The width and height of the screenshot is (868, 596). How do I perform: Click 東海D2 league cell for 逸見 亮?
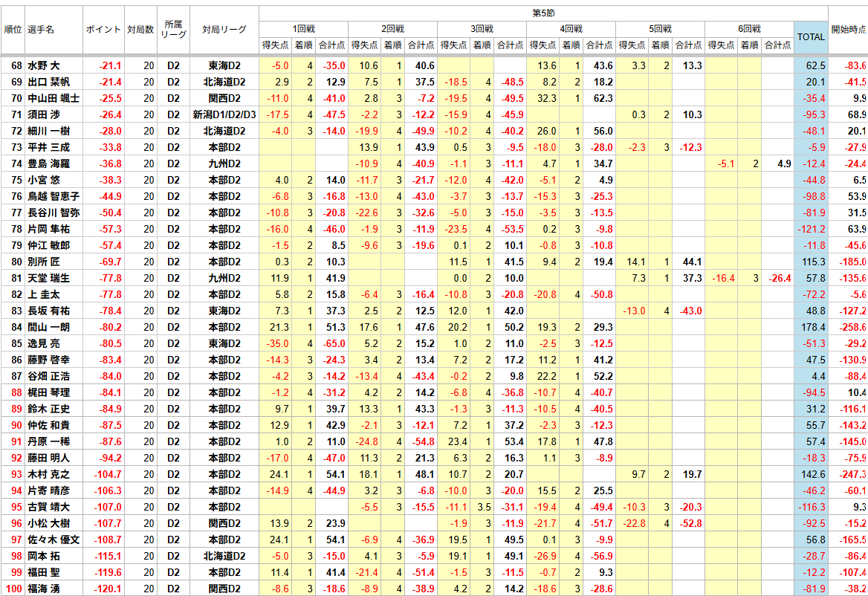224,343
